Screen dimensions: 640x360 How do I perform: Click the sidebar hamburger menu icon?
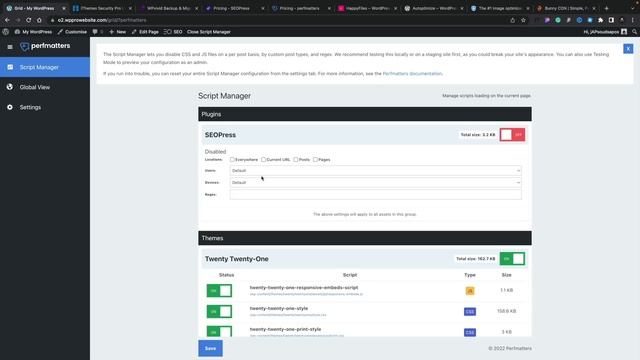click(x=10, y=47)
